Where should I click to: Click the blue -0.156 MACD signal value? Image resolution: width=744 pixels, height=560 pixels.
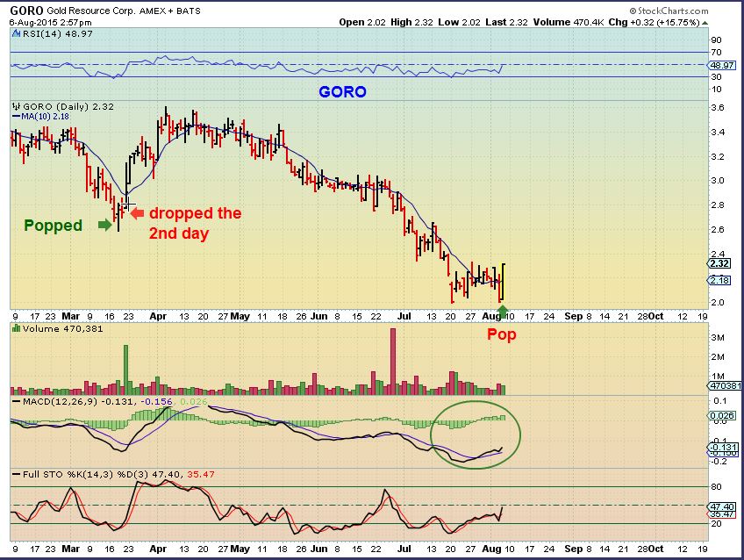pyautogui.click(x=157, y=402)
